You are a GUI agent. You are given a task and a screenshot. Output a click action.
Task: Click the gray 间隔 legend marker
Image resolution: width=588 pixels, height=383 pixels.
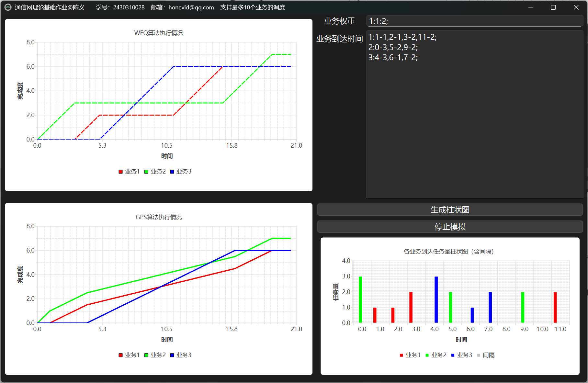[479, 355]
